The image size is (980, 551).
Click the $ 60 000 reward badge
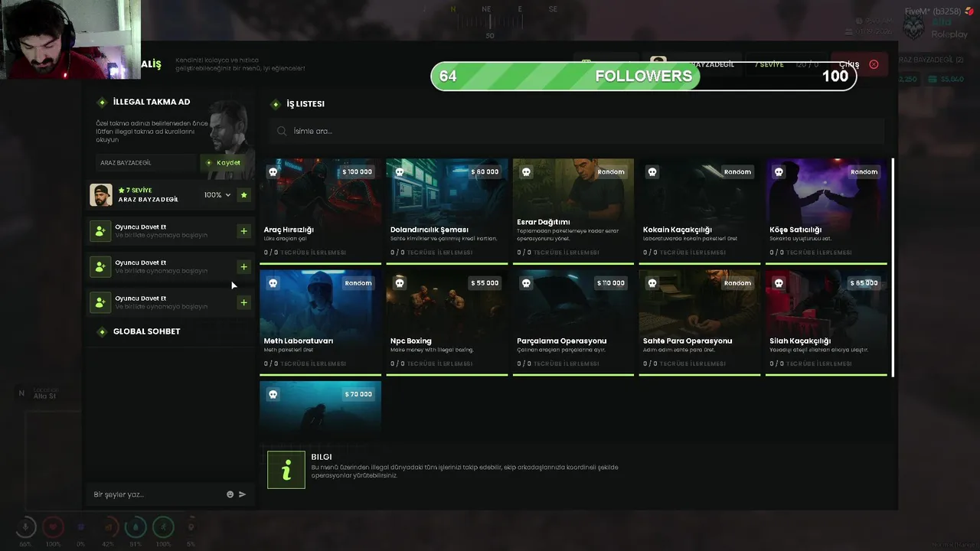pos(485,172)
